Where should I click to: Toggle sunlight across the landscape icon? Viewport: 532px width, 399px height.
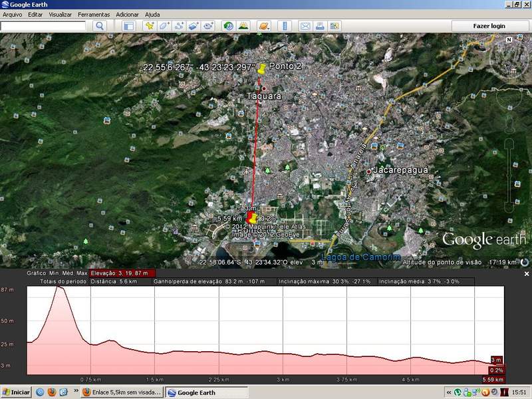click(x=243, y=26)
